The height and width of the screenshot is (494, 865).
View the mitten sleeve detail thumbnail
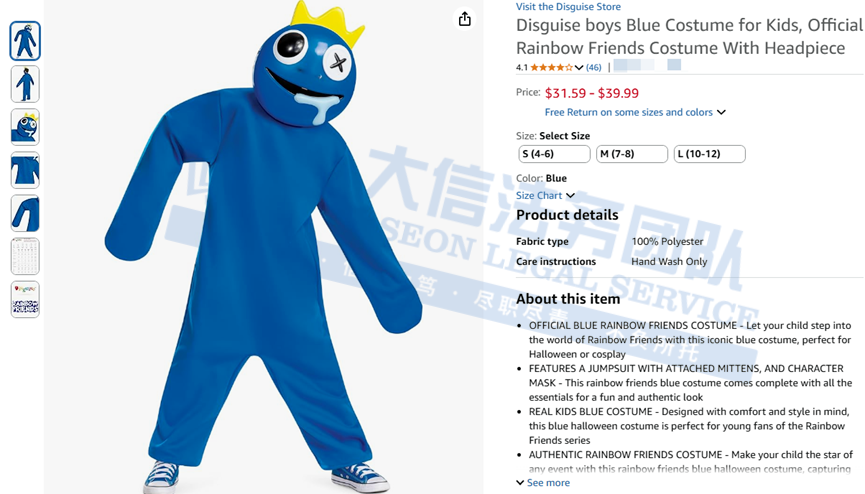pos(25,213)
